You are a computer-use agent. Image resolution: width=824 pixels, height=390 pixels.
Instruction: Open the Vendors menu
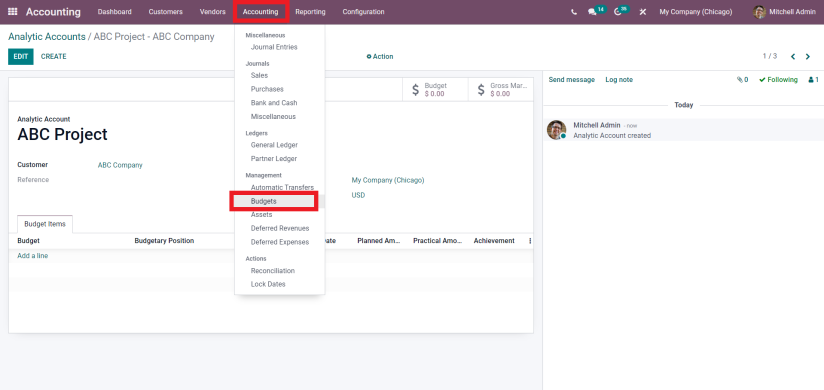pos(212,12)
